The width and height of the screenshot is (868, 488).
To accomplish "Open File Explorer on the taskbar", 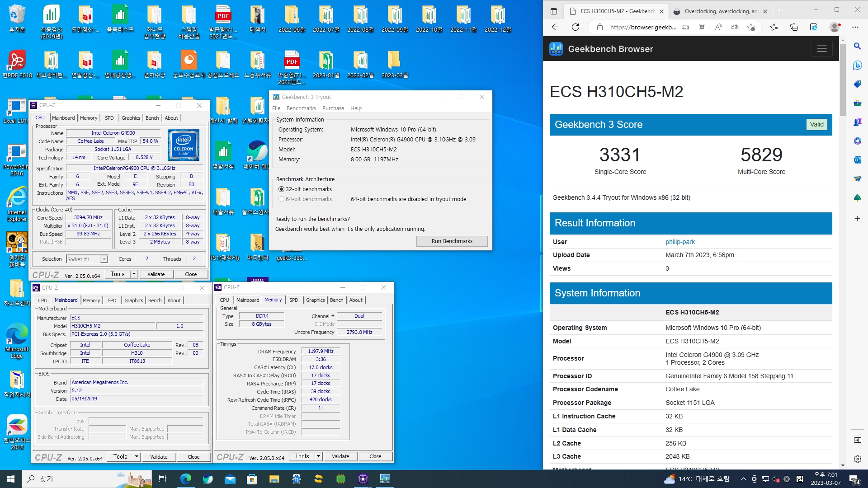I will point(274,479).
